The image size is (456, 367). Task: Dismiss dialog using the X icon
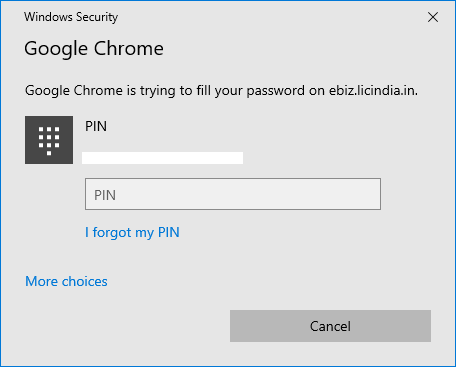433,17
